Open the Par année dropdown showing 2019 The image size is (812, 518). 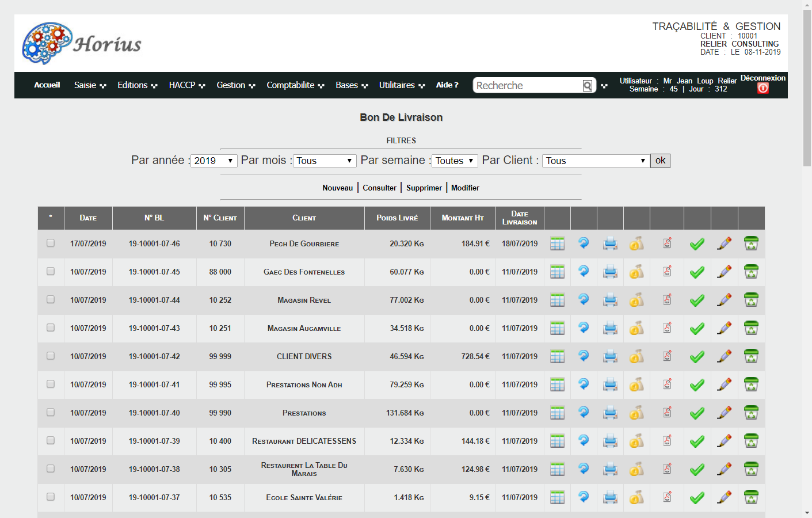(x=214, y=161)
